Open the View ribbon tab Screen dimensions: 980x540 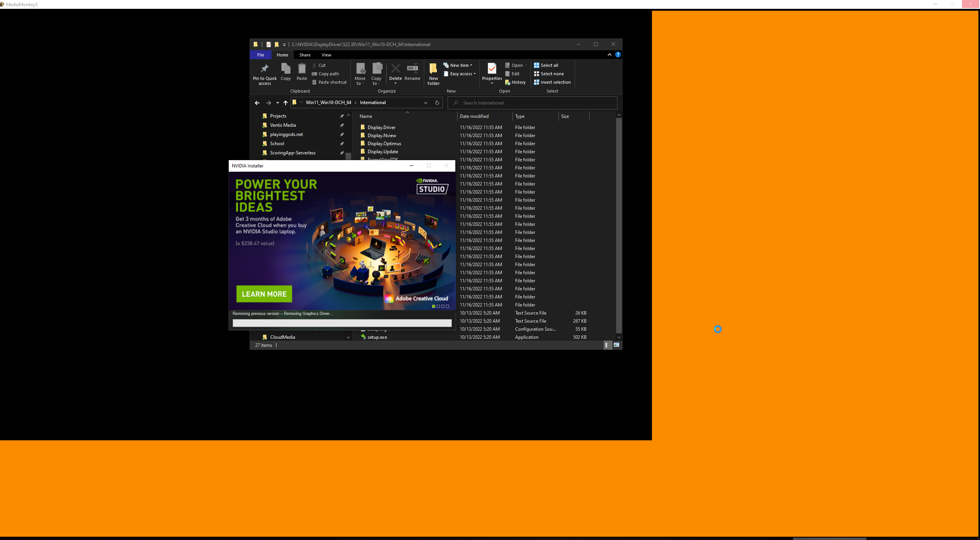click(326, 55)
